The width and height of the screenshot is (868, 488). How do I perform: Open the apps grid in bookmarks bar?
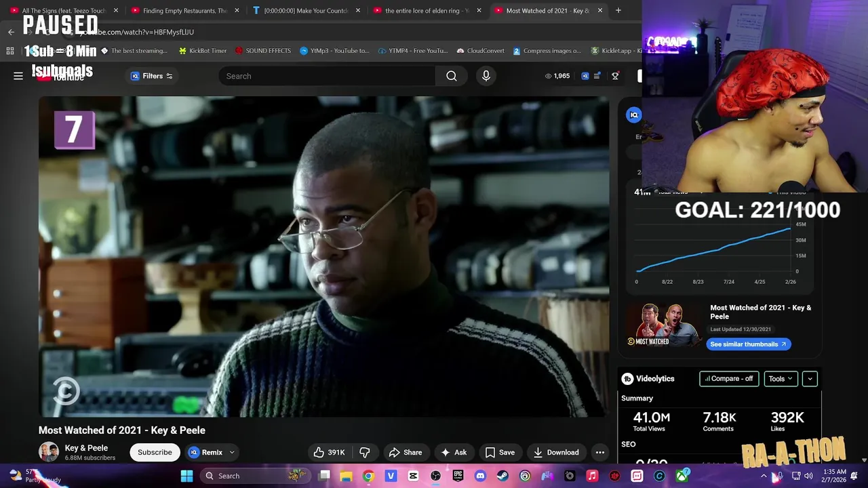tap(10, 51)
